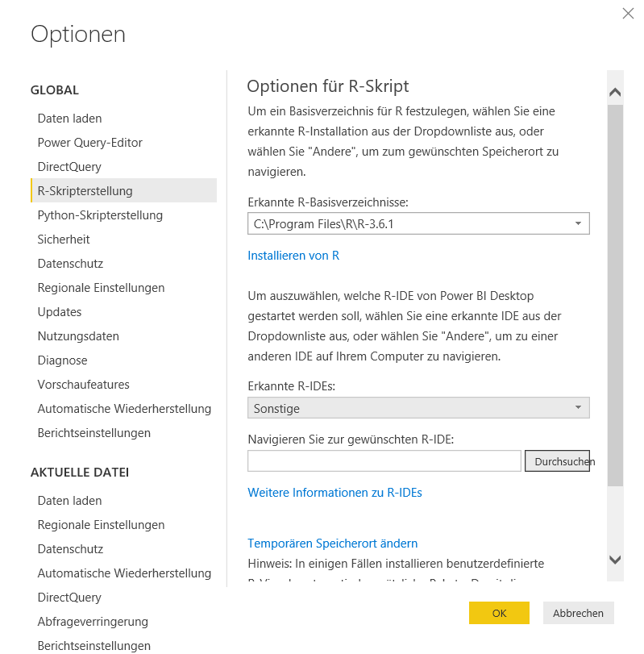
Task: Open Regionale Einstellungen under Global
Action: click(101, 288)
